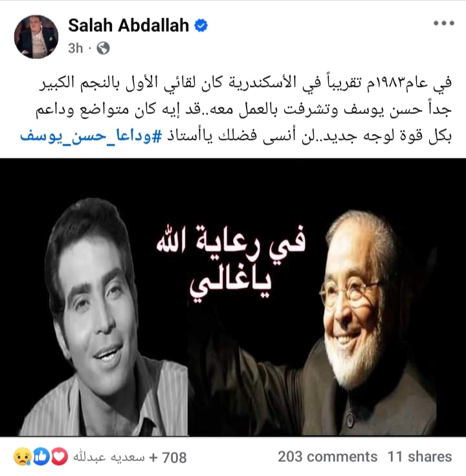Click the post text line mentioning حسن يوسف

243,109
